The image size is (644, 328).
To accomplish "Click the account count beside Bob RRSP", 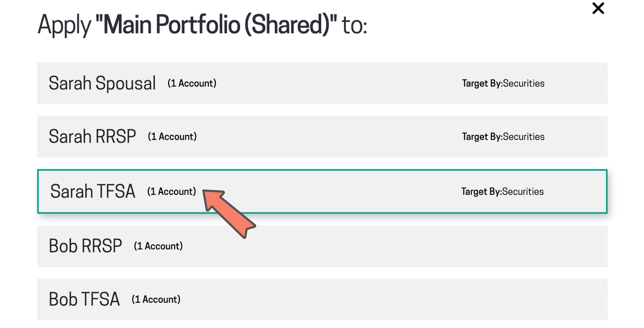I will [158, 246].
